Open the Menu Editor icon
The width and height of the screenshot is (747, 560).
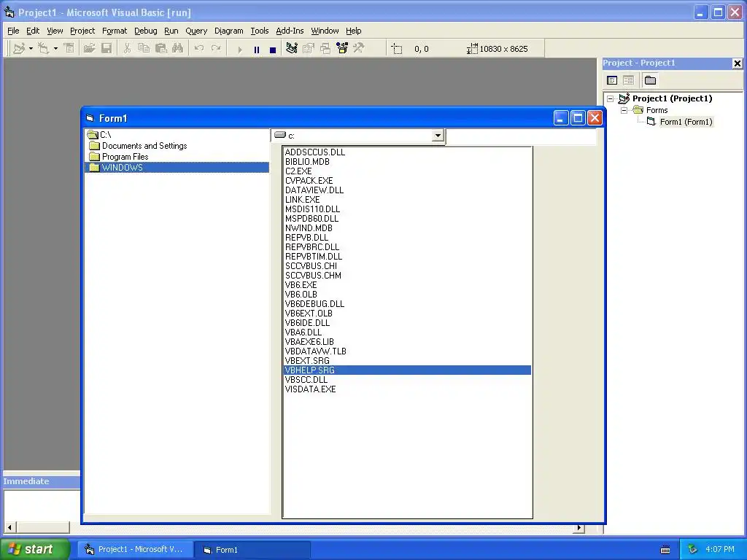(69, 49)
